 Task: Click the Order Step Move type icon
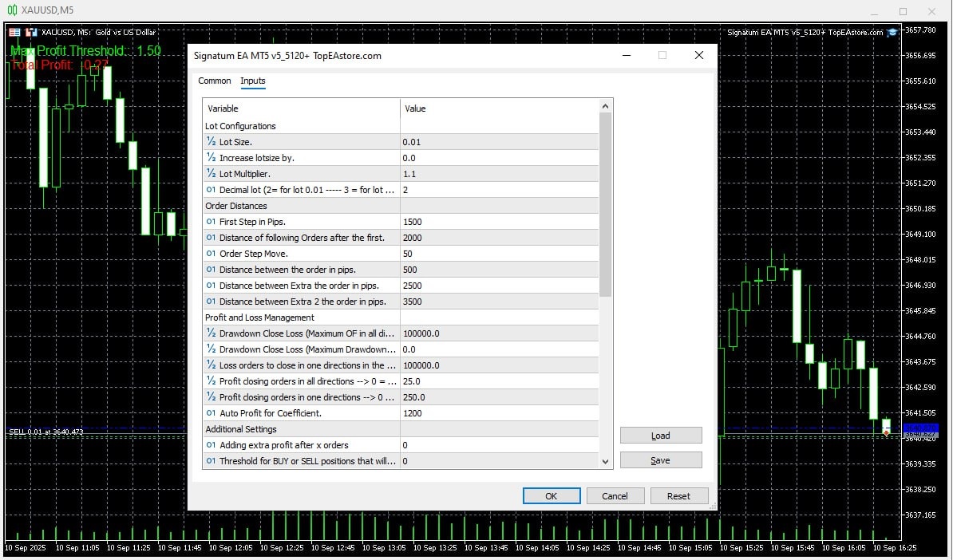[x=211, y=253]
